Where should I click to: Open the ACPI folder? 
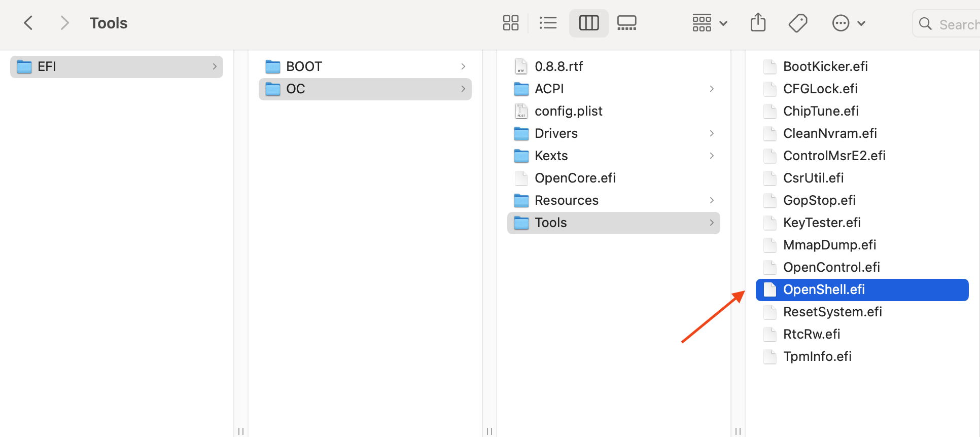point(614,89)
